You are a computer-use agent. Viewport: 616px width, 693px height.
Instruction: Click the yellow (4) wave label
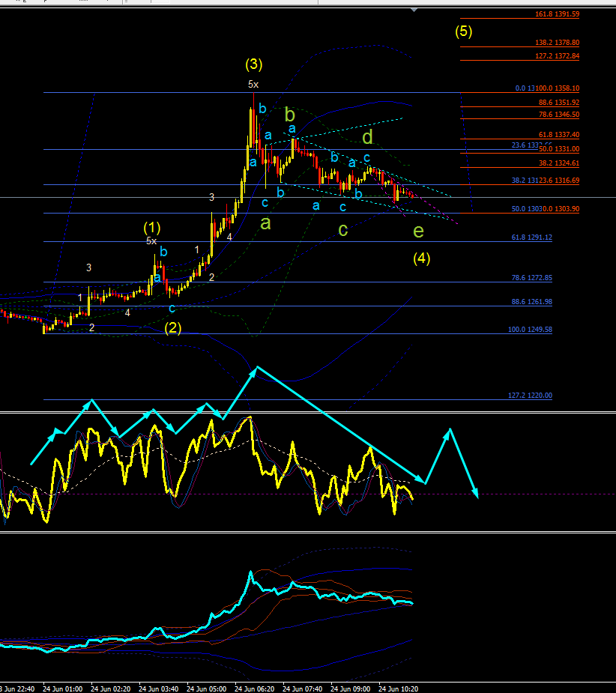(x=421, y=258)
